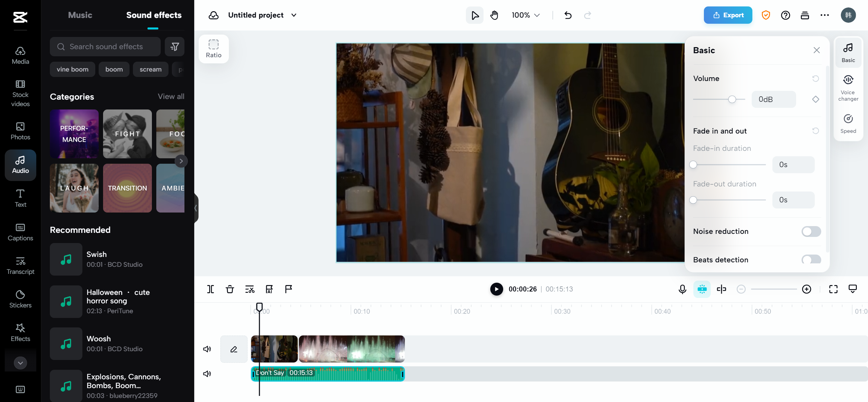
Task: Expand more categories with the right arrow
Action: 181,161
